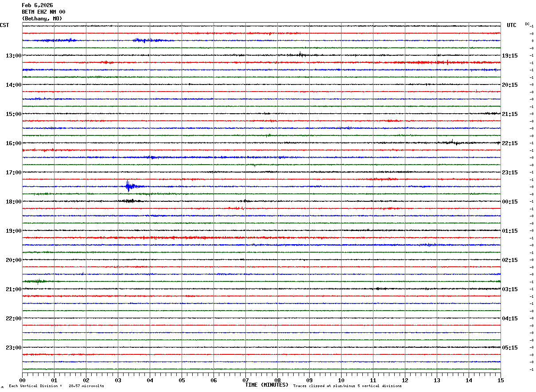Click the 23:15 UTC time label

(x=509, y=172)
